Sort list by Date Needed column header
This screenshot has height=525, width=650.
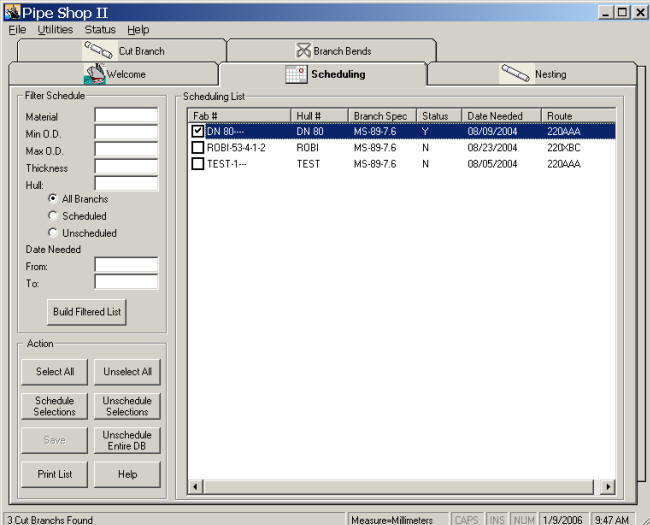click(502, 116)
